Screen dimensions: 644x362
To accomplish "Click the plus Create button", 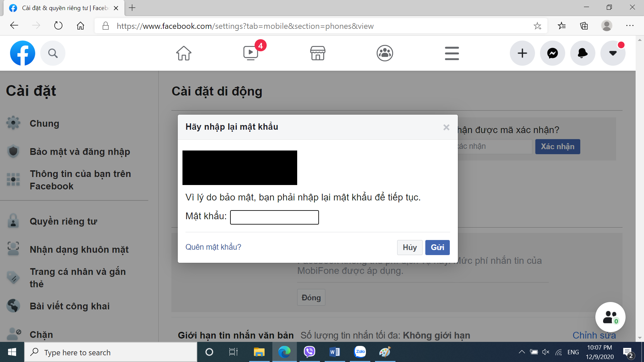I will [x=522, y=53].
